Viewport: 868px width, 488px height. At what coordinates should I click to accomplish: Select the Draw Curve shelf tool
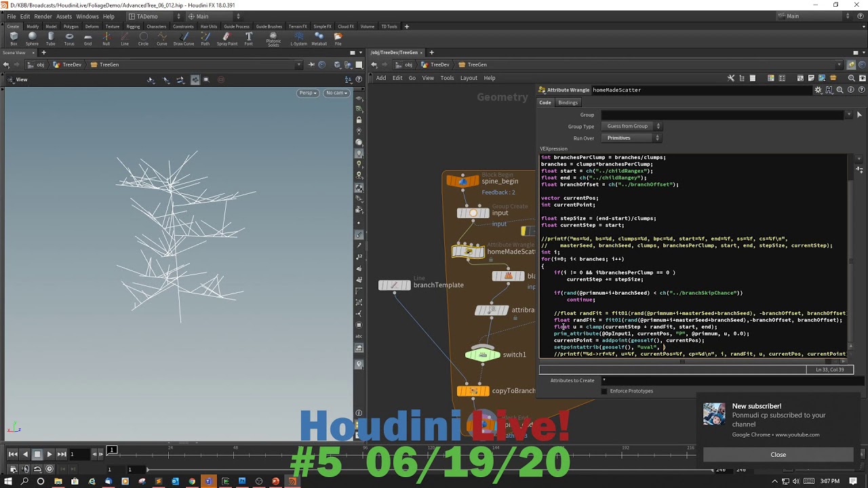click(184, 39)
